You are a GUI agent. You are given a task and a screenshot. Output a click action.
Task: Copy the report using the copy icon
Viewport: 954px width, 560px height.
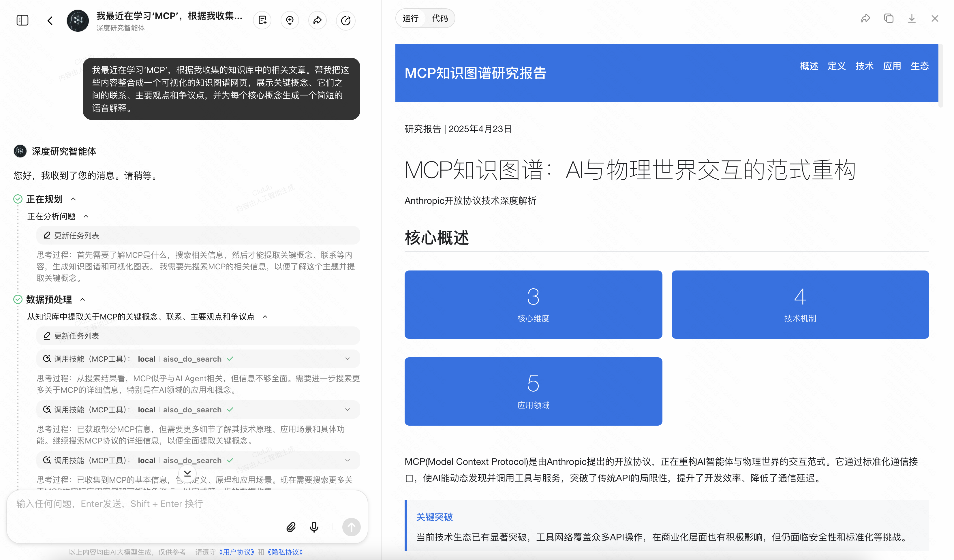(x=889, y=18)
